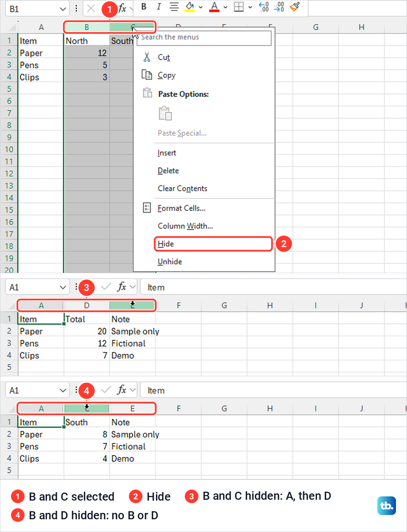Viewport: 407px width, 532px height.
Task: Click the formula bar in the Total sheet
Action: point(273,287)
